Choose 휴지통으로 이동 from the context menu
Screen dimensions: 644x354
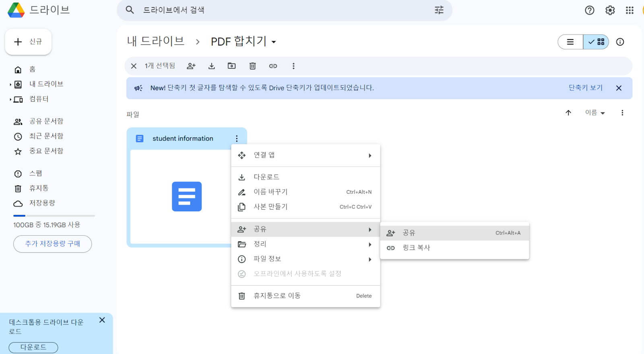coord(305,296)
